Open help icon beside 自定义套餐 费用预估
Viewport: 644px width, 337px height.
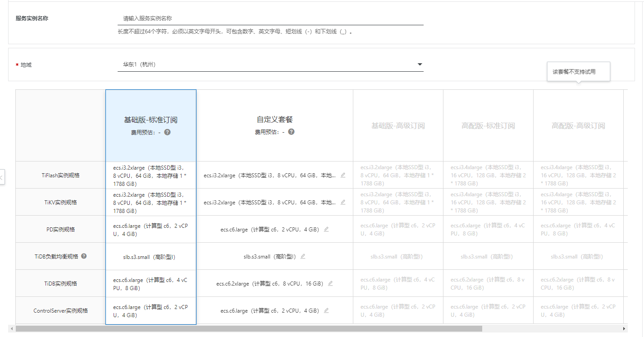click(291, 132)
